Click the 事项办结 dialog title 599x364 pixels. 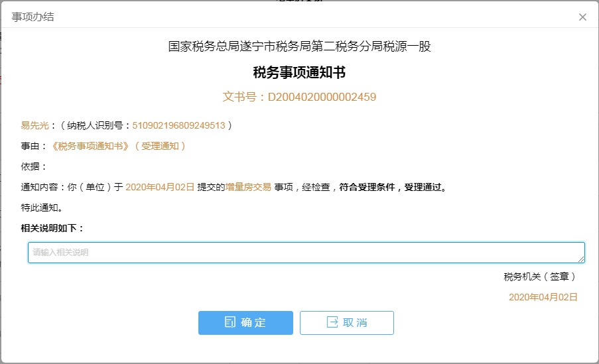click(x=33, y=17)
